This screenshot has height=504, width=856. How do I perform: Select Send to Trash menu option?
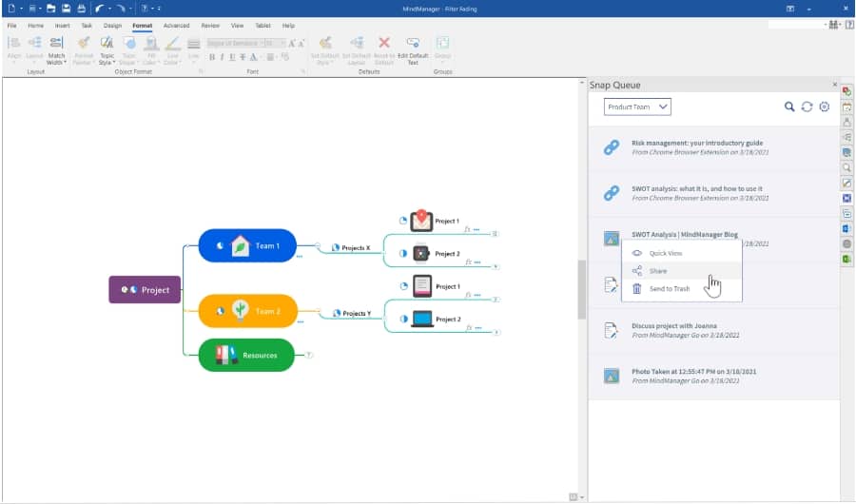tap(669, 289)
